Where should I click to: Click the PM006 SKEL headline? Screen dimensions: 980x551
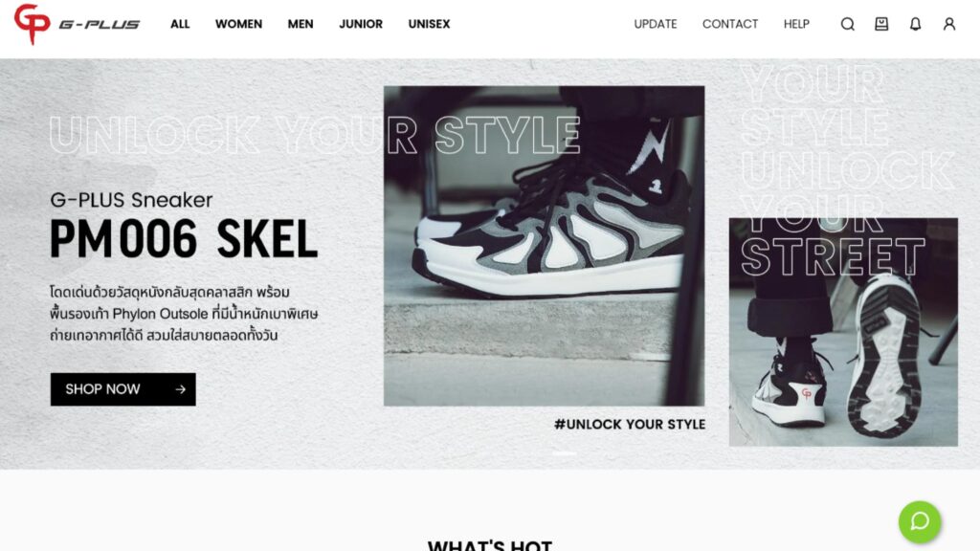pos(184,238)
